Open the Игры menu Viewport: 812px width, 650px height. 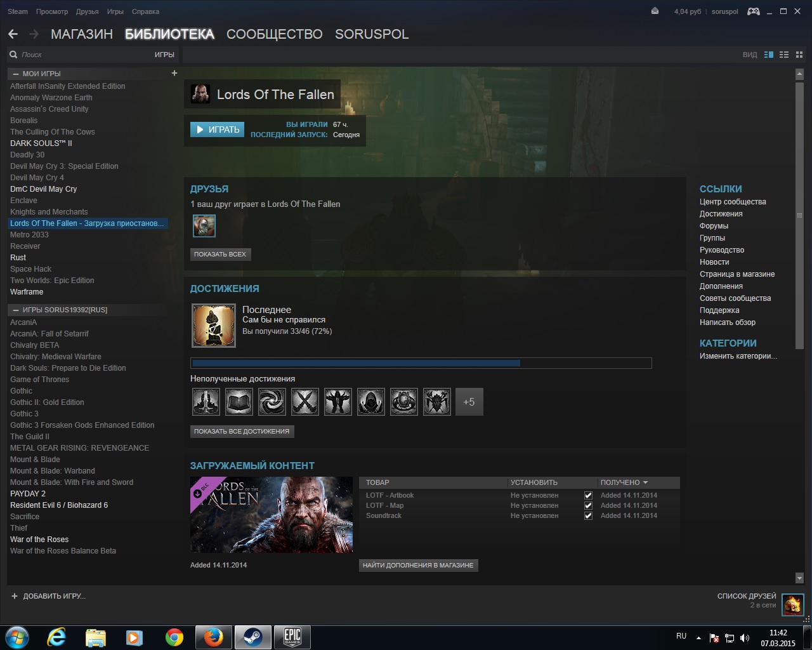coord(115,11)
